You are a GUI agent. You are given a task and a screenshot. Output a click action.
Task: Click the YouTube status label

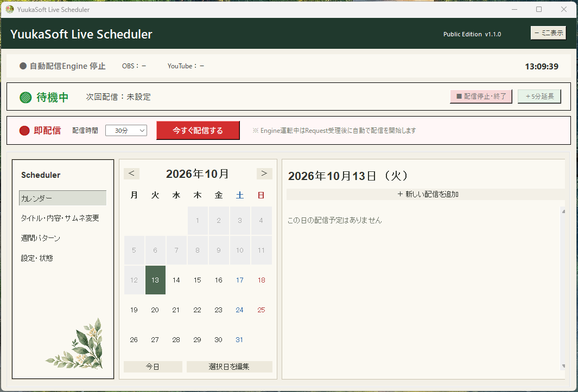pyautogui.click(x=186, y=66)
